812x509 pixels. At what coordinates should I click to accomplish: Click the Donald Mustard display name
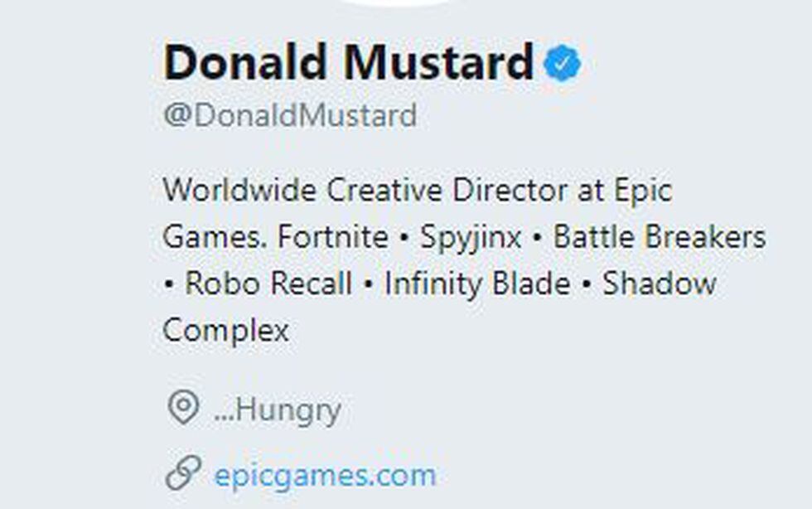(348, 63)
